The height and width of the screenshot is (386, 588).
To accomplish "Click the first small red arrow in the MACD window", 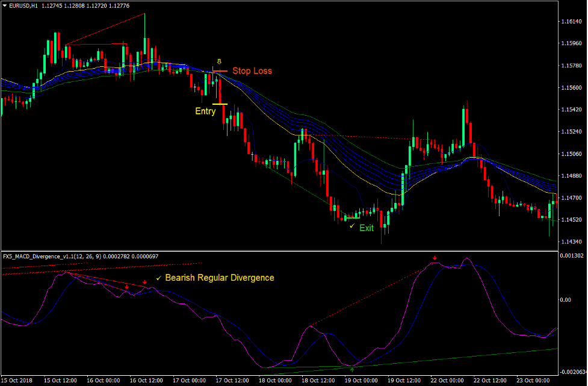I will point(126,287).
